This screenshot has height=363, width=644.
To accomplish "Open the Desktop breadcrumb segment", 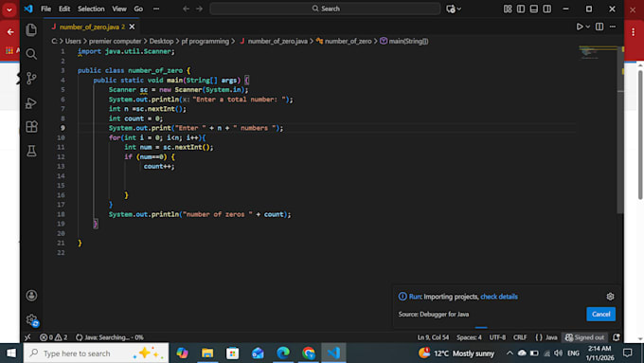I will pyautogui.click(x=161, y=41).
